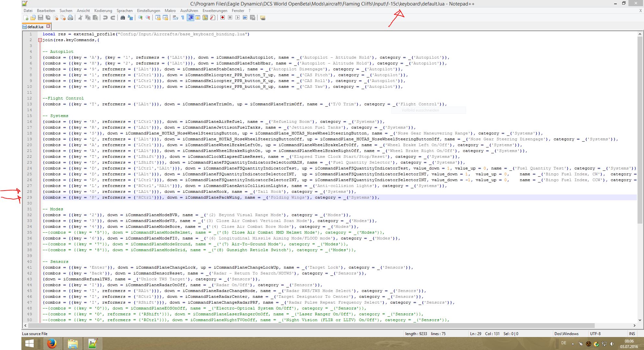
Task: Open the Datei menu
Action: [28, 11]
